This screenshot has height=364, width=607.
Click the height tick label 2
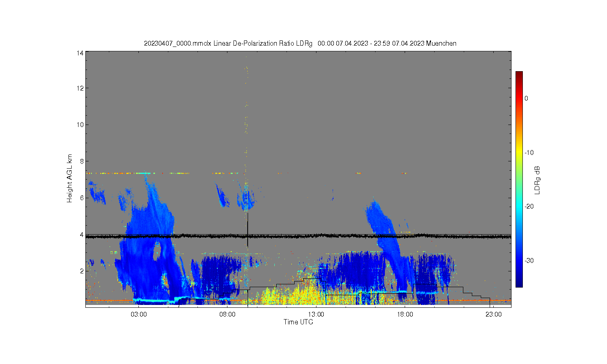[x=82, y=271]
